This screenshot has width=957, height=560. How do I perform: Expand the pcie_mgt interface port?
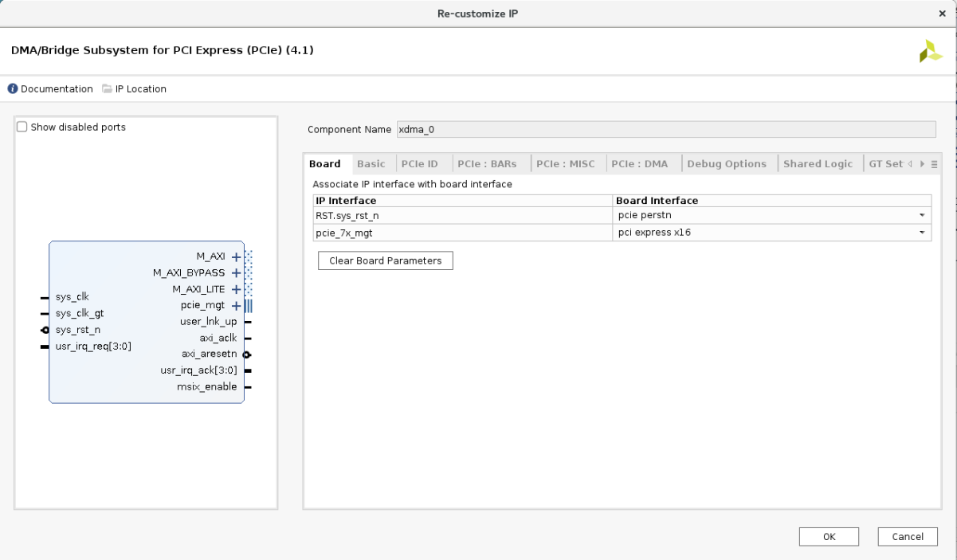click(236, 305)
